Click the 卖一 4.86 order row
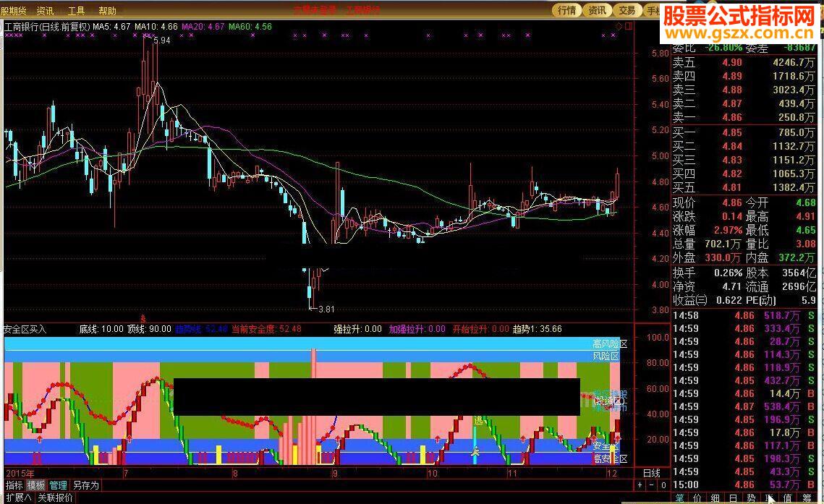 coord(743,117)
